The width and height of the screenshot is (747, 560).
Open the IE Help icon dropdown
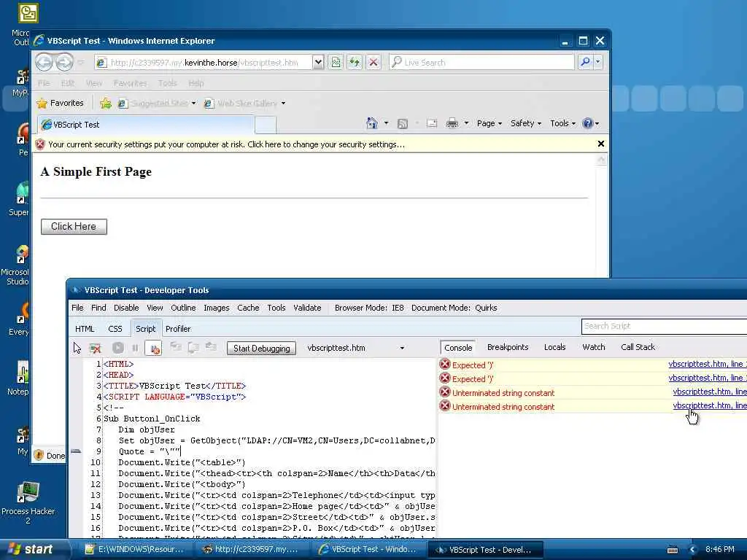(x=591, y=123)
